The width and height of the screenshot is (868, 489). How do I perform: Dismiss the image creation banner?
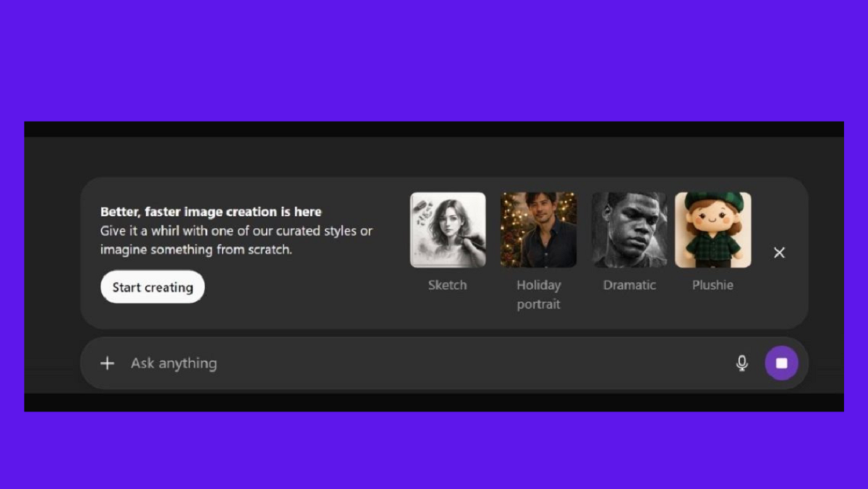pos(779,252)
